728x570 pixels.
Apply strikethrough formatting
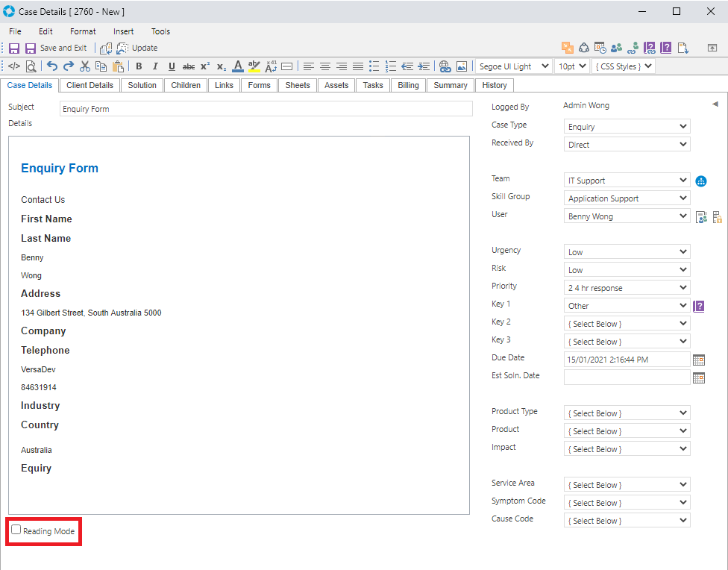tap(189, 66)
